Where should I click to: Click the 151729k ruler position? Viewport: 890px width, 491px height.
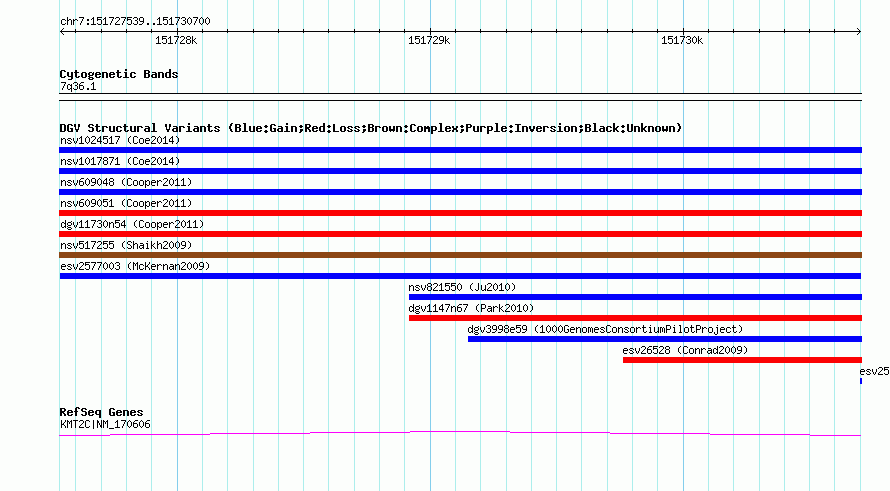pyautogui.click(x=429, y=40)
